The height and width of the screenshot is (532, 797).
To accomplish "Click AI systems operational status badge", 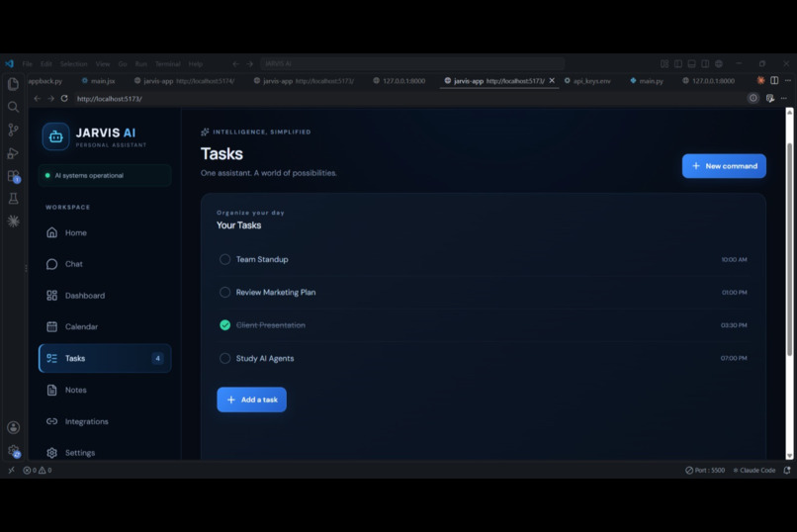I will coord(105,175).
